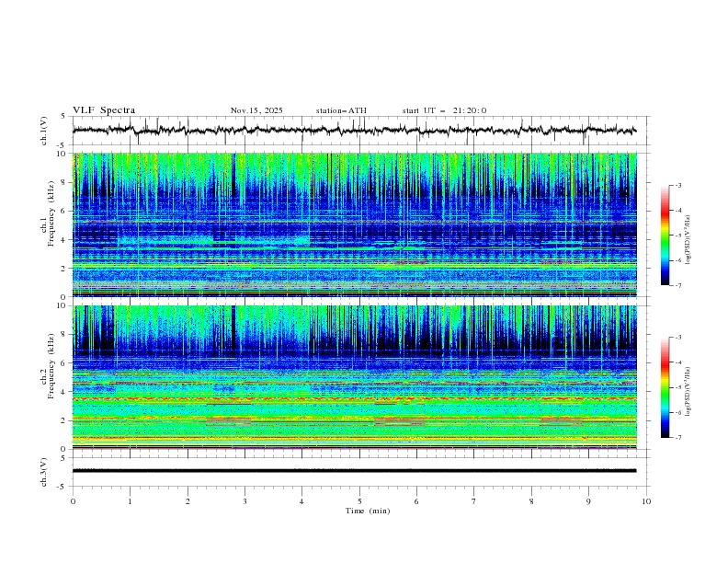This screenshot has width=728, height=563.
Task: Click the "-5" tick on ch.2 colorbar
Action: [x=678, y=387]
